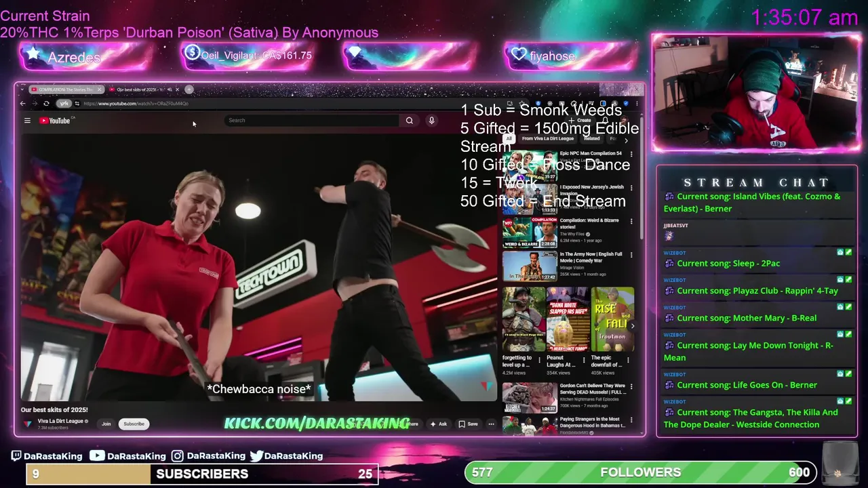Reload the page with the refresh icon

pos(46,104)
